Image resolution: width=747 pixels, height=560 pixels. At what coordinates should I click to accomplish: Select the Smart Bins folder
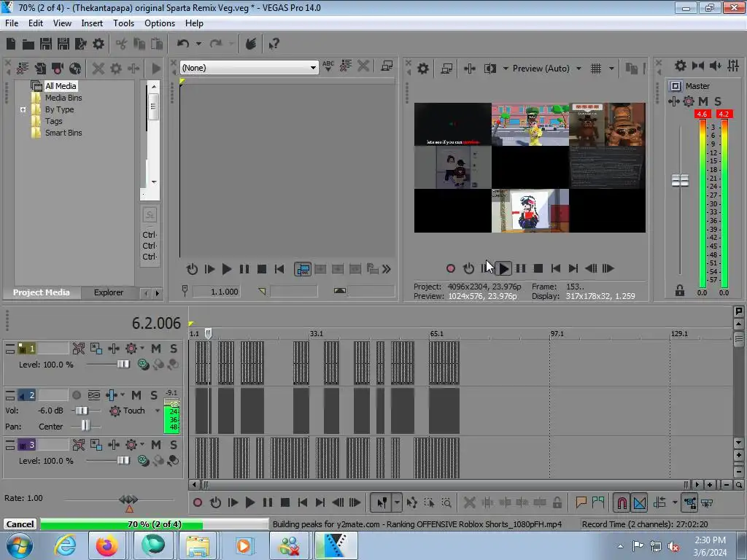pyautogui.click(x=63, y=133)
